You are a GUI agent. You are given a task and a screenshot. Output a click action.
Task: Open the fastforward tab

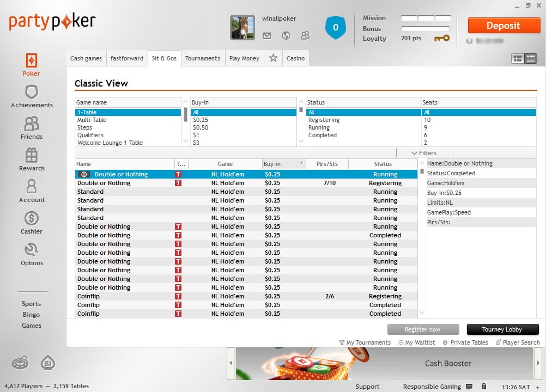point(127,58)
